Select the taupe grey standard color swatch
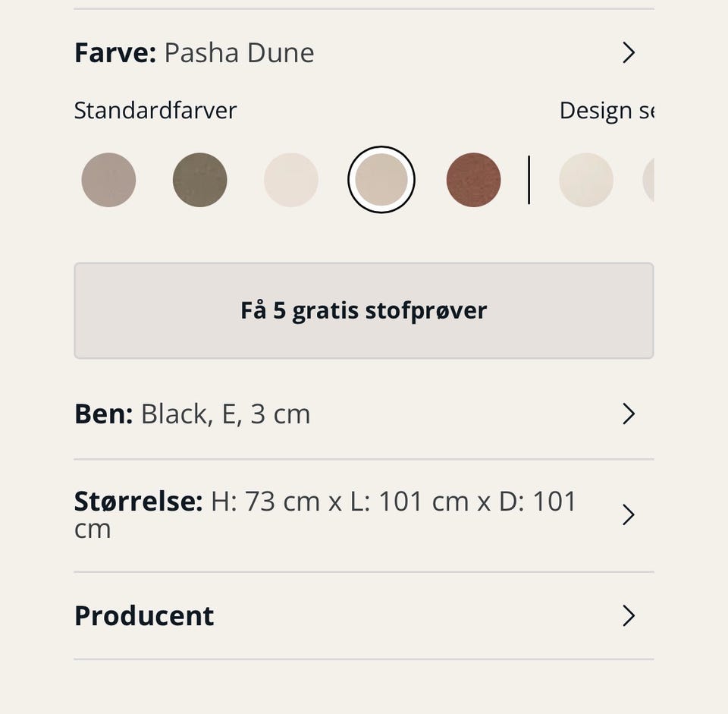Image resolution: width=728 pixels, height=714 pixels. [x=108, y=180]
